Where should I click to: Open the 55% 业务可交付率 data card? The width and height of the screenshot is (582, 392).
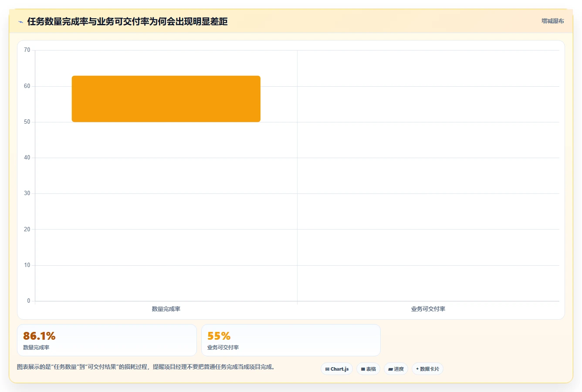pyautogui.click(x=291, y=340)
